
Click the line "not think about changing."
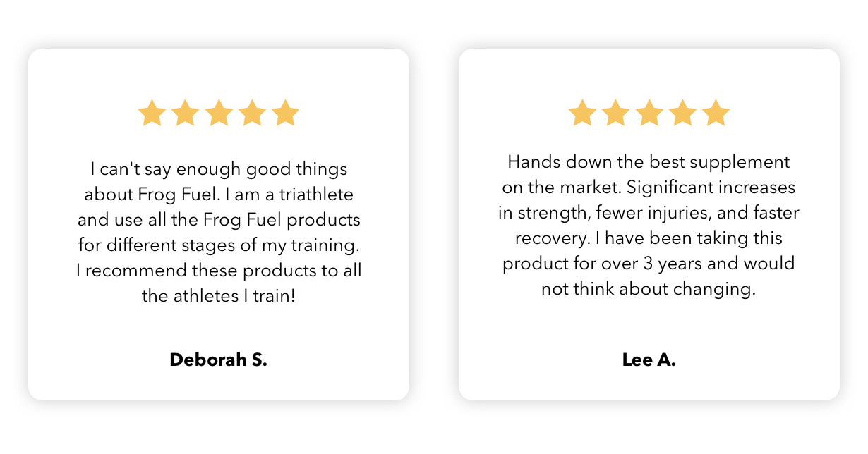tap(649, 289)
